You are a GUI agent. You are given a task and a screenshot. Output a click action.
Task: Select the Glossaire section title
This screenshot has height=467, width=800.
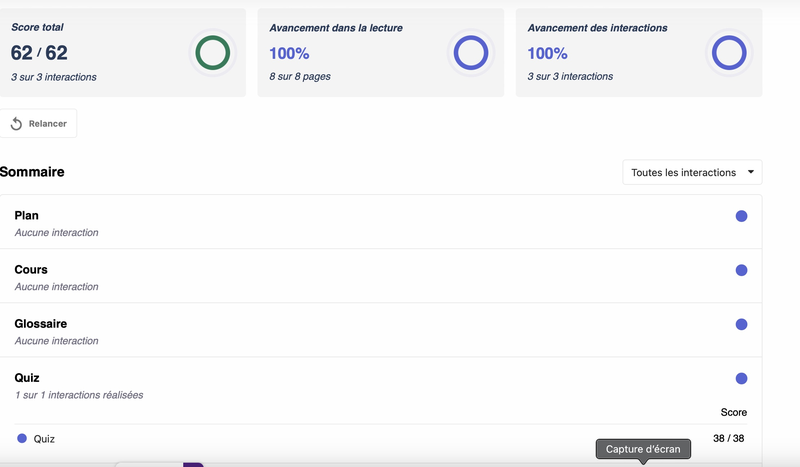[41, 324]
